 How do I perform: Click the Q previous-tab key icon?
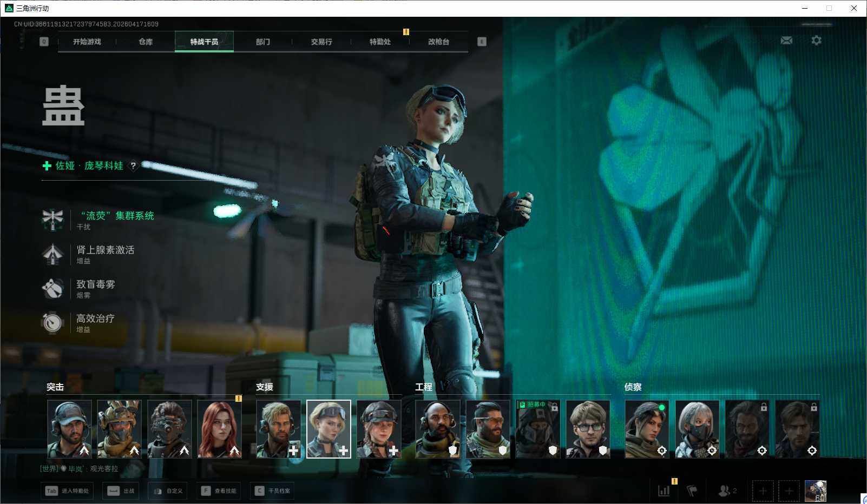[x=44, y=42]
